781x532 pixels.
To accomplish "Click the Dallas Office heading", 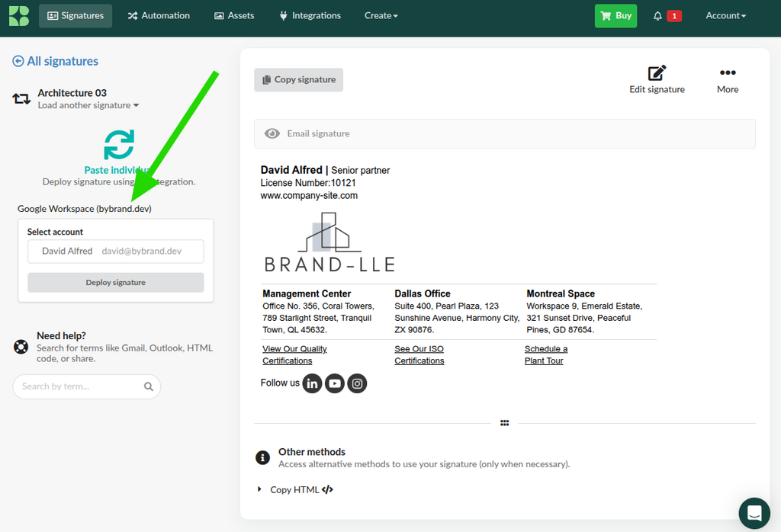I will (x=423, y=293).
